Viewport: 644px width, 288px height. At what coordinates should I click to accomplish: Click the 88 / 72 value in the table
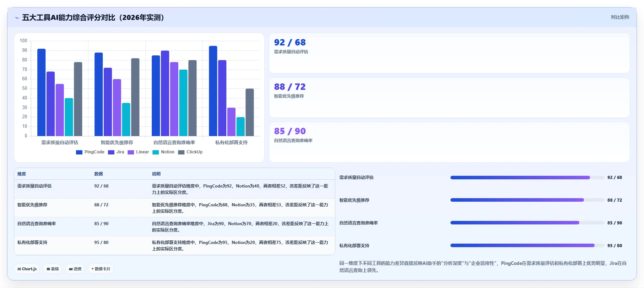pos(101,205)
